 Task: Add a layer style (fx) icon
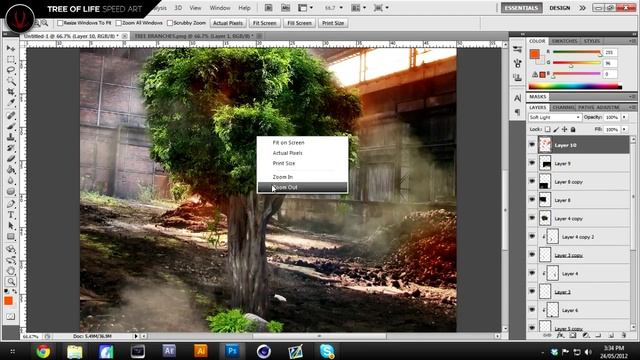click(x=560, y=336)
